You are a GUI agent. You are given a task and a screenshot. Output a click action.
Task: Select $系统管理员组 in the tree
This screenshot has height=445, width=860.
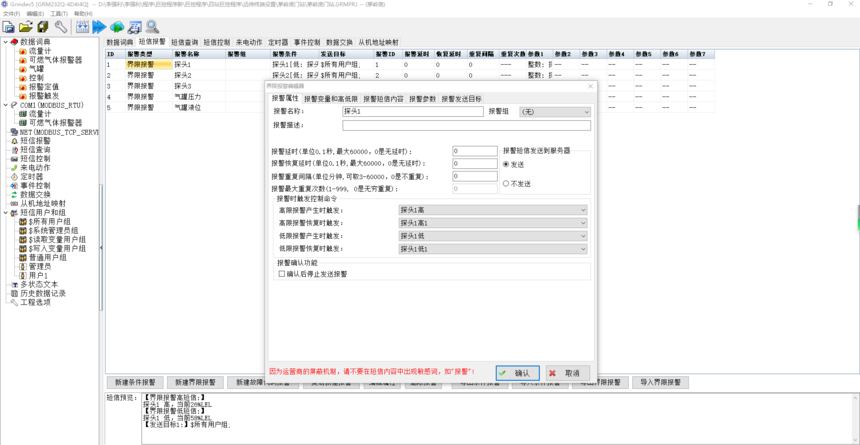pos(53,230)
